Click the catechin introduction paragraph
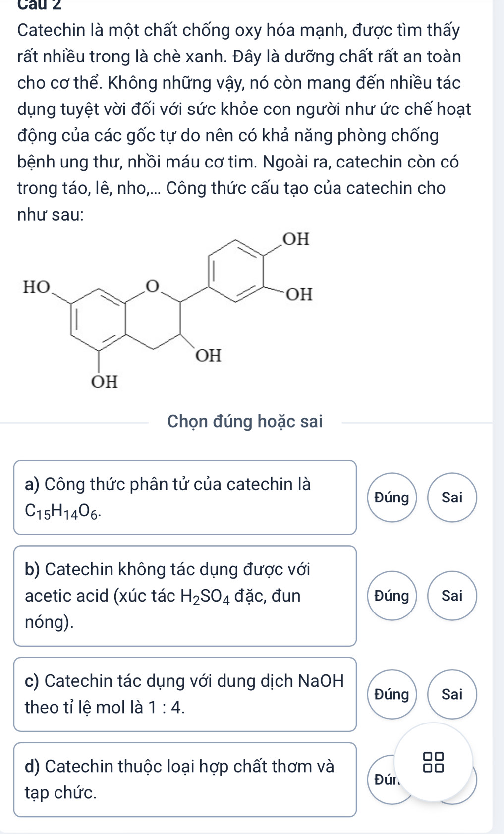 click(238, 109)
